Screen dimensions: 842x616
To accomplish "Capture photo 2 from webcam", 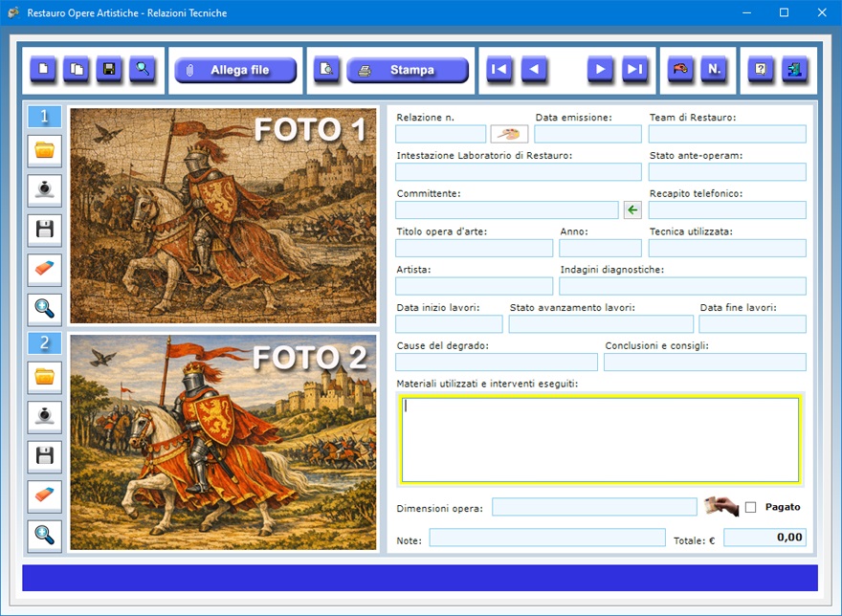I will [x=45, y=417].
